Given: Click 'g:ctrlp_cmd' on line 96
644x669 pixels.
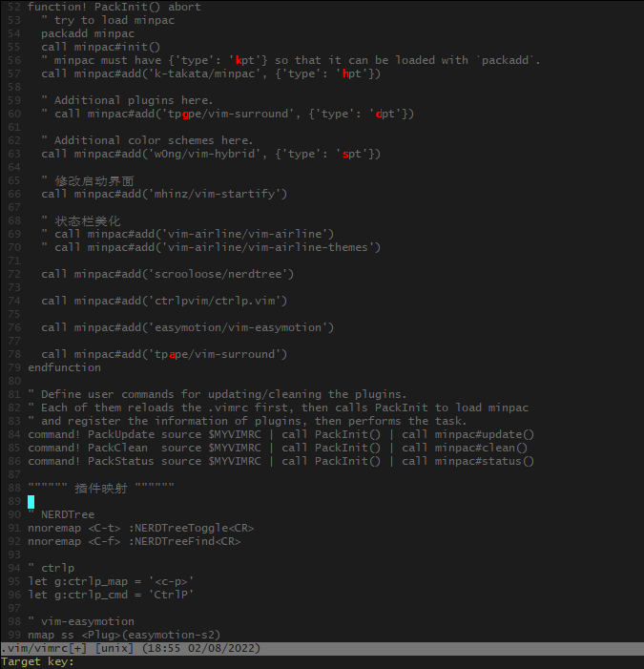Looking at the screenshot, I should [x=92, y=595].
